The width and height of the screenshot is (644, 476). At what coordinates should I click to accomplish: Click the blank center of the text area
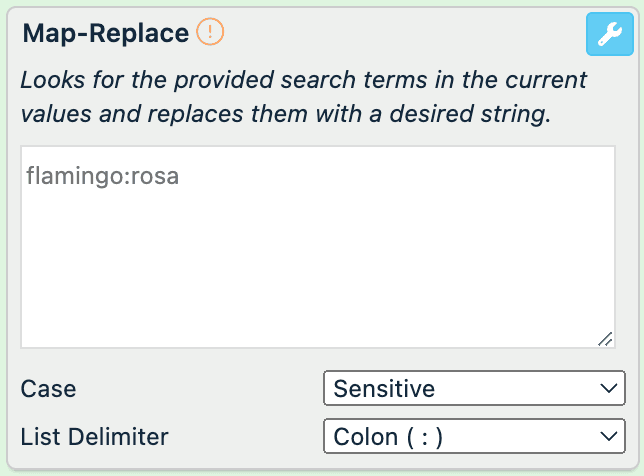click(318, 248)
